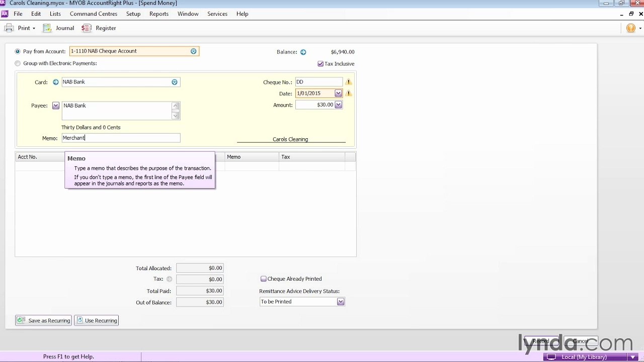Click 'Thirty Dollars and 0 Cents' text

click(91, 127)
